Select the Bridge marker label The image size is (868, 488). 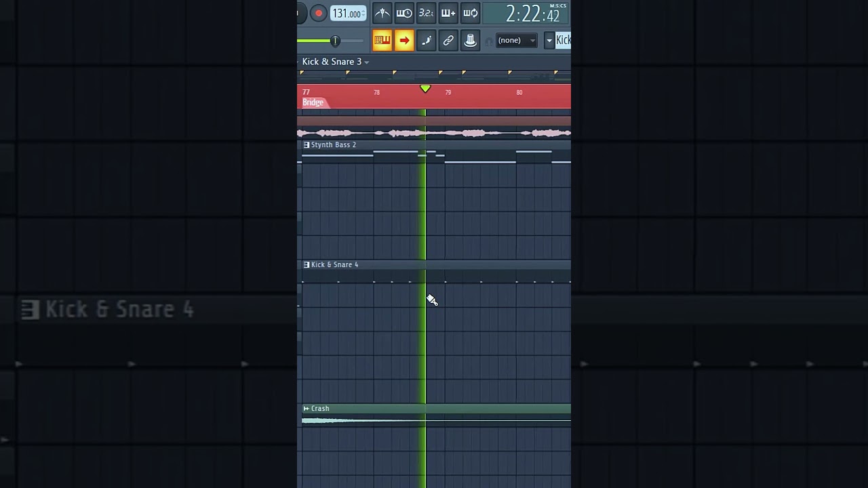(313, 102)
